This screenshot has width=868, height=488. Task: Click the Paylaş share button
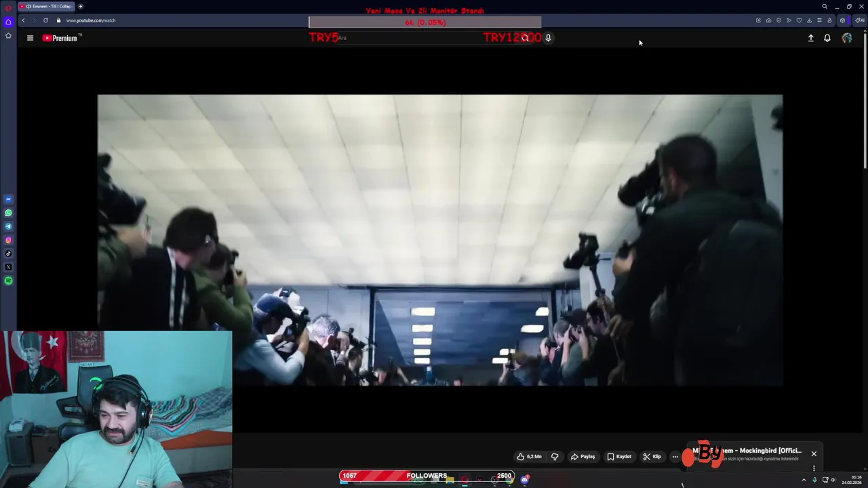coord(583,457)
